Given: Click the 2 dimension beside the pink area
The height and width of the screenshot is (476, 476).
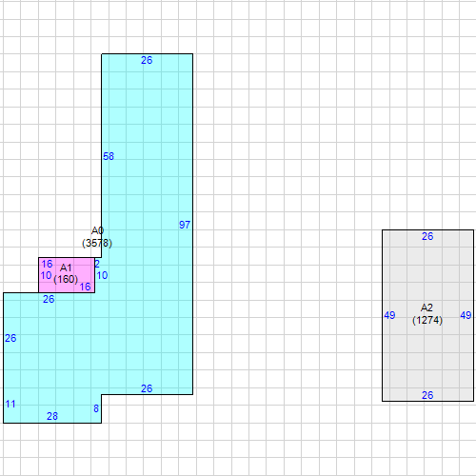Looking at the screenshot, I should pos(97,264).
